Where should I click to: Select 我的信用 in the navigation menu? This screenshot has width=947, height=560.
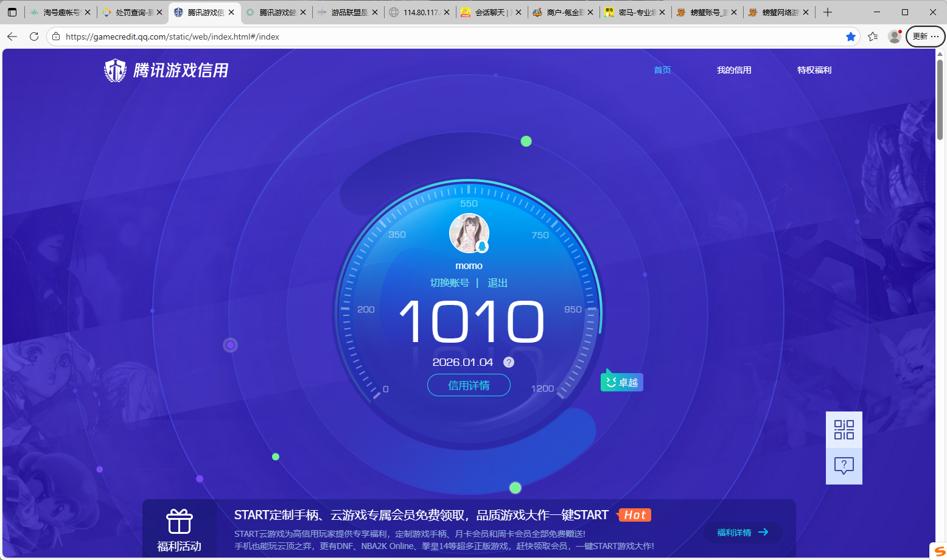734,69
